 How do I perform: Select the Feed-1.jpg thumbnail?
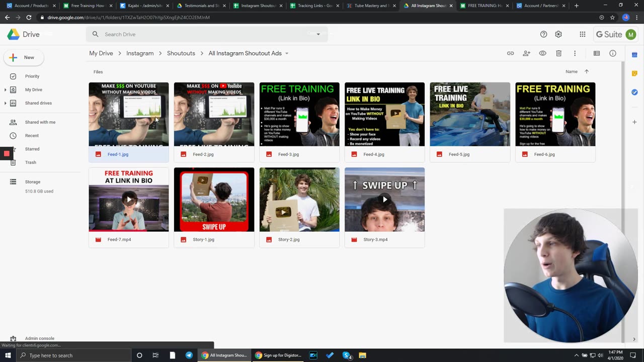point(129,114)
